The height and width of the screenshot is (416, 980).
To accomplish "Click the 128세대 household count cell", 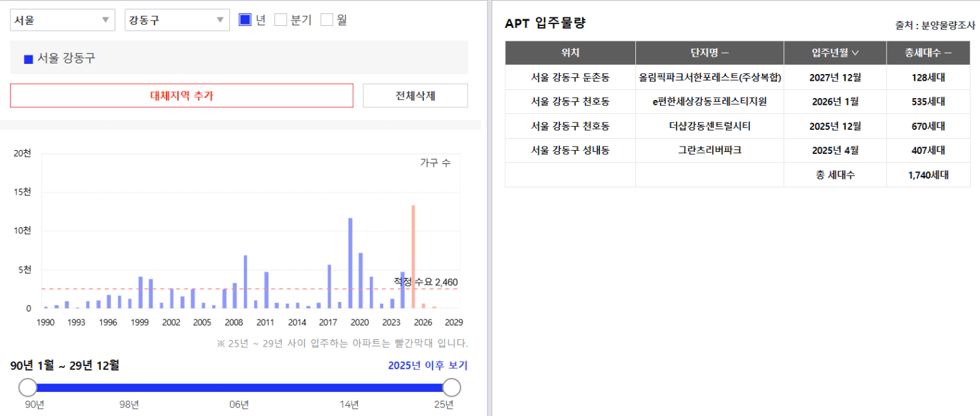I will (928, 77).
